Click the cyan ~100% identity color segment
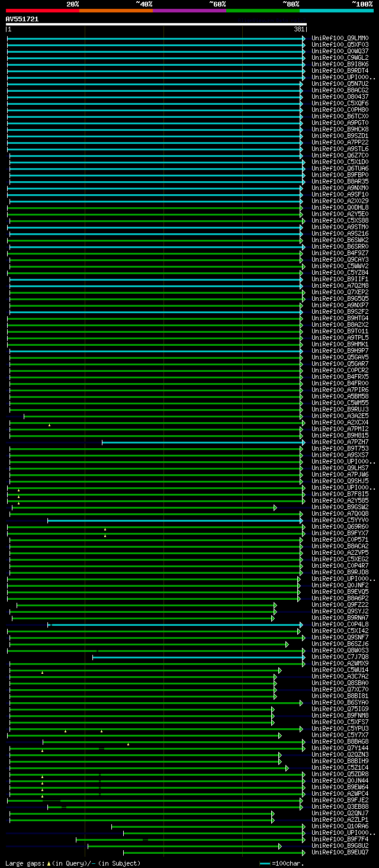This screenshot has height=868, width=379. [336, 11]
